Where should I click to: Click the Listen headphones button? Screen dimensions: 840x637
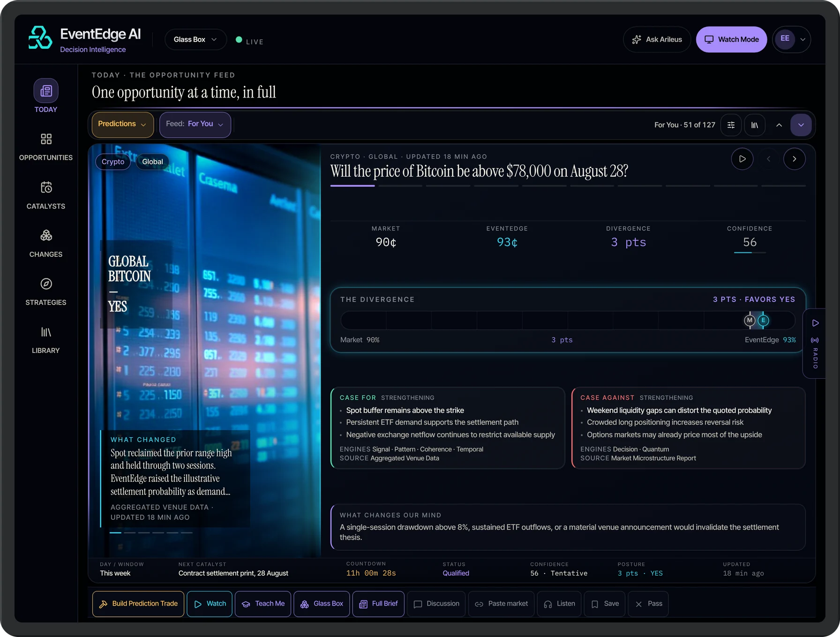pyautogui.click(x=559, y=604)
